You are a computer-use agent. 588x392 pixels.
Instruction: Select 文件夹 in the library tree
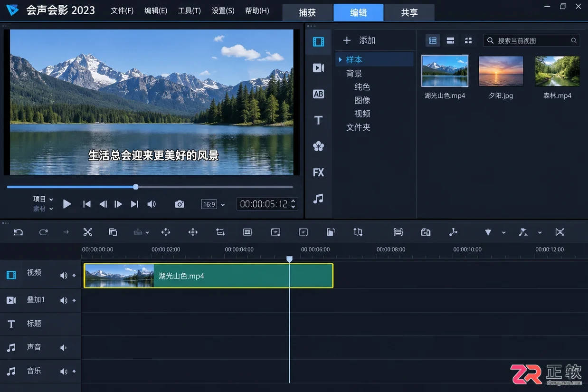coord(358,127)
